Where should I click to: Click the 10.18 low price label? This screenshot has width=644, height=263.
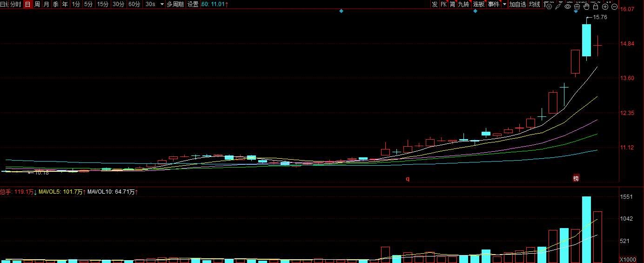[42, 173]
